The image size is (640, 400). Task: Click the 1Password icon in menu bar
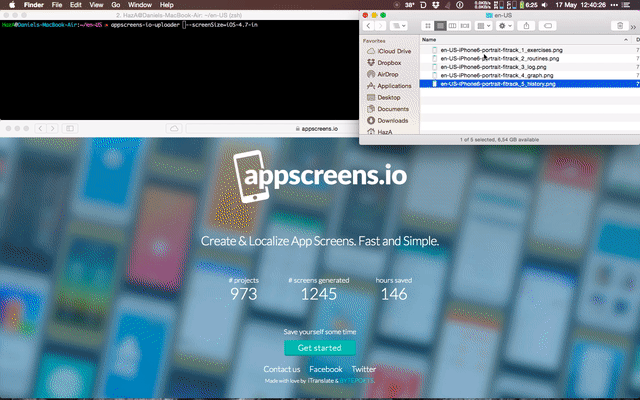click(460, 5)
